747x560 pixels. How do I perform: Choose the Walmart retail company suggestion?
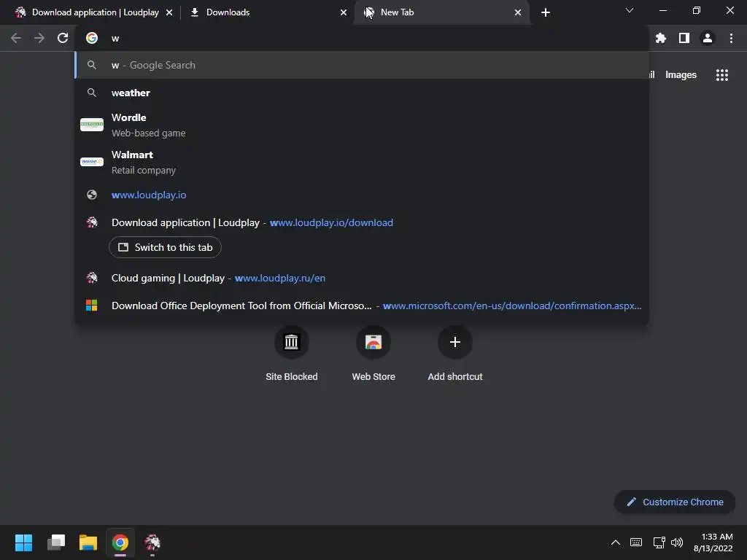(362, 162)
